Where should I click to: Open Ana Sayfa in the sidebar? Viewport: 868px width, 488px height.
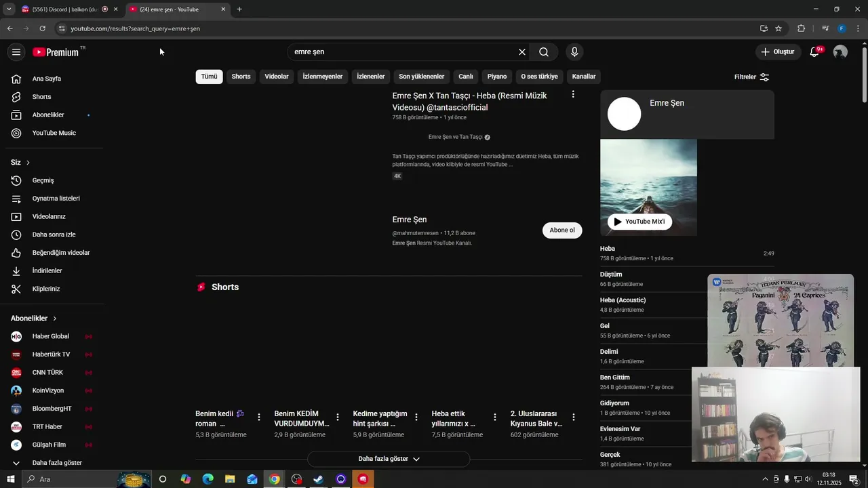pyautogui.click(x=52, y=79)
